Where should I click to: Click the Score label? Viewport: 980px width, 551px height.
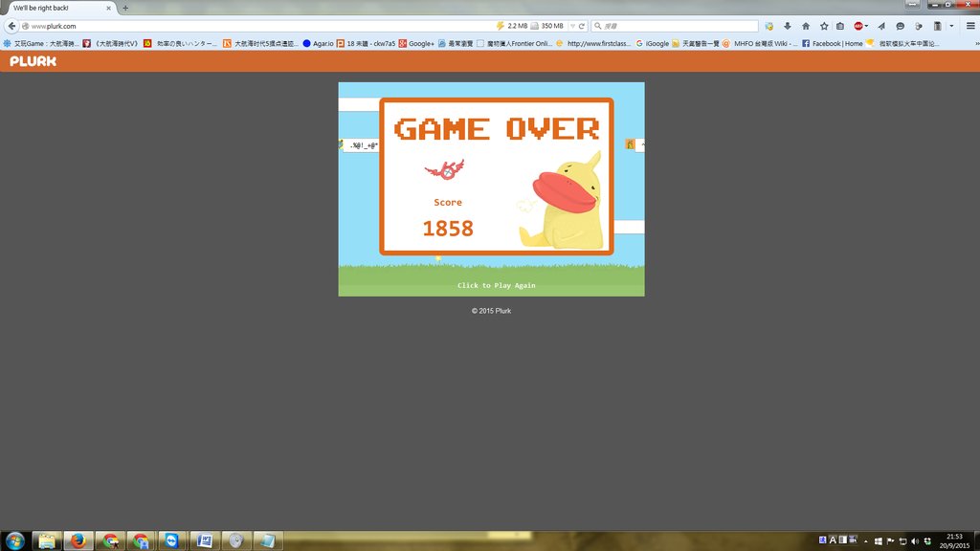448,203
